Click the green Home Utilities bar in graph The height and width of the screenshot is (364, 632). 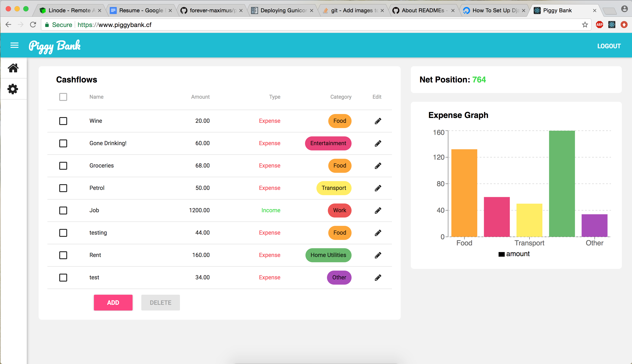[562, 184]
